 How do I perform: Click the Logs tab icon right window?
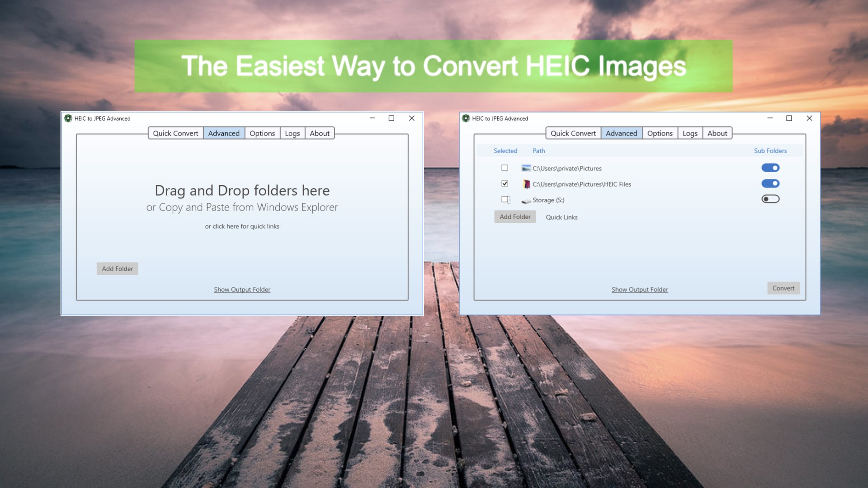pos(690,133)
